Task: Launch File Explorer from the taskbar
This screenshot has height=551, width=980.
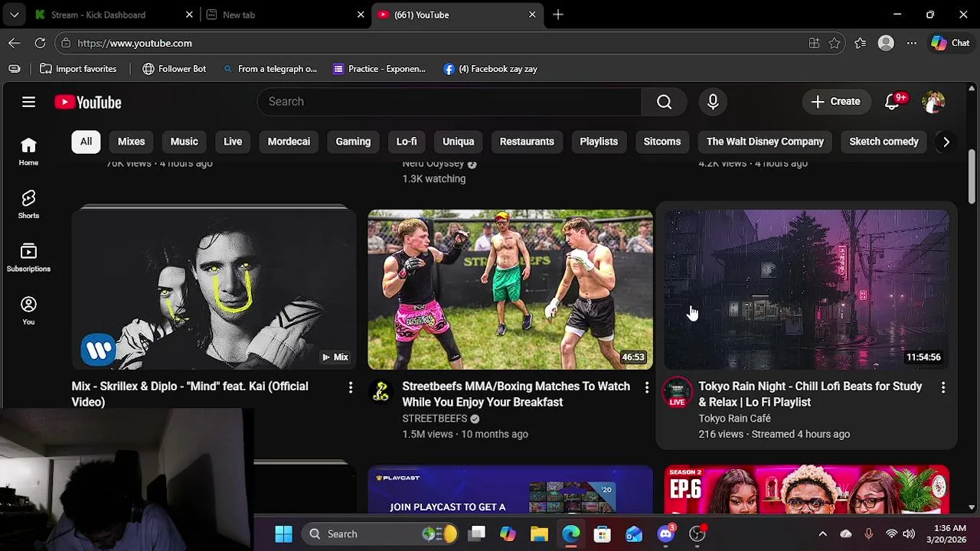Action: 539,533
